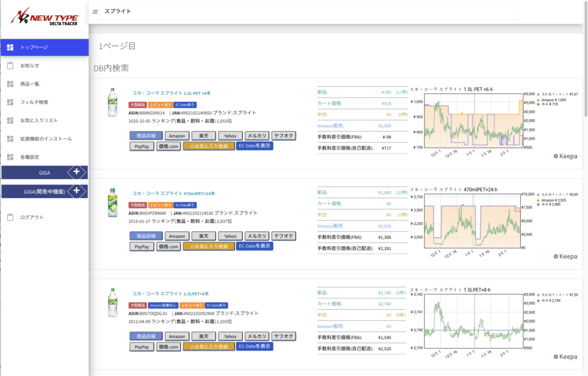Click the NEW TYPE Delta Tracer logo
The image size is (588, 376).
click(44, 17)
